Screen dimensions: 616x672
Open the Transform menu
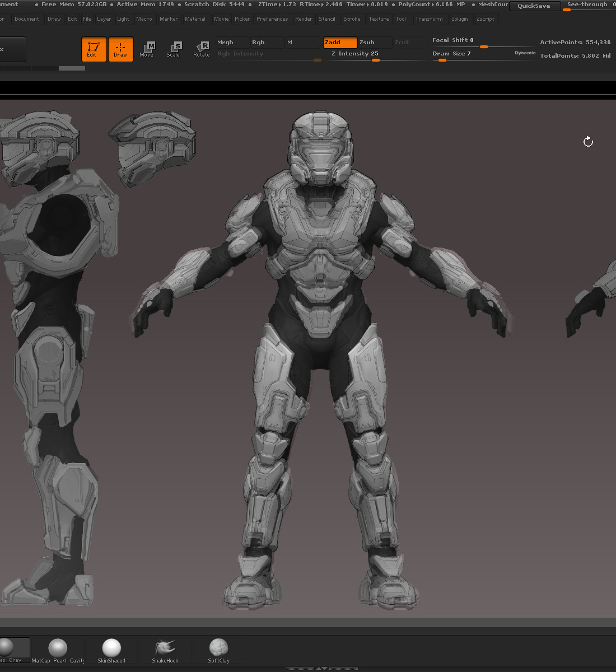point(429,19)
